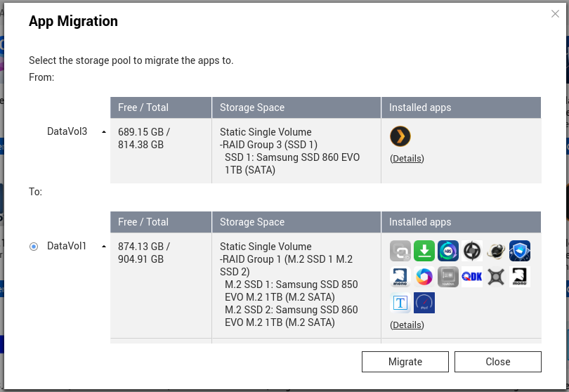Collapse the DataVol1 volume arrow
This screenshot has width=569, height=392.
click(104, 247)
